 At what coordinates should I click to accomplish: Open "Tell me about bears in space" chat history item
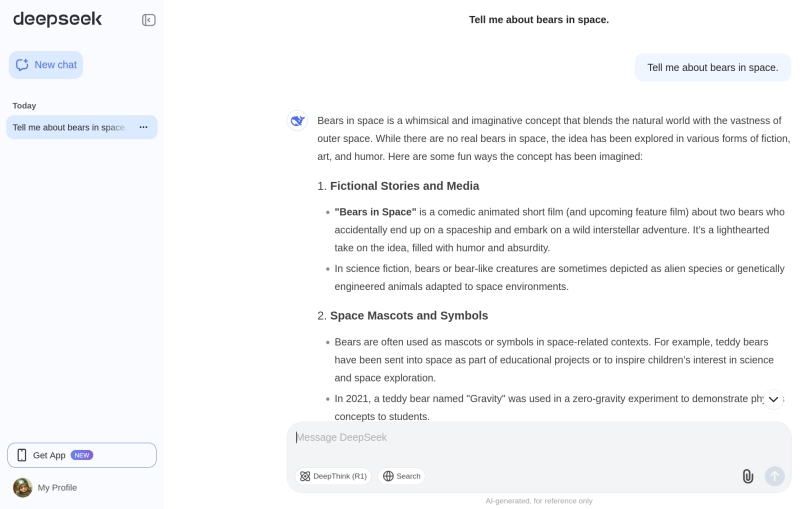[68, 127]
